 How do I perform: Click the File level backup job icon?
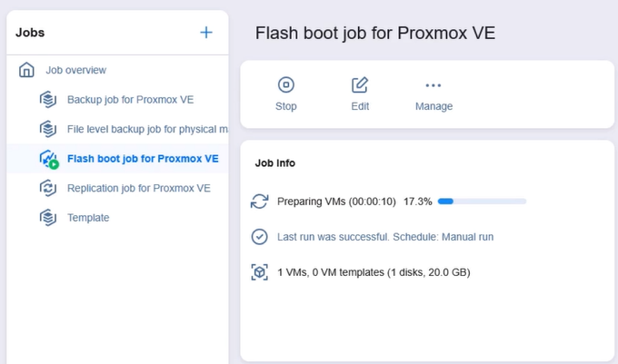coord(48,129)
